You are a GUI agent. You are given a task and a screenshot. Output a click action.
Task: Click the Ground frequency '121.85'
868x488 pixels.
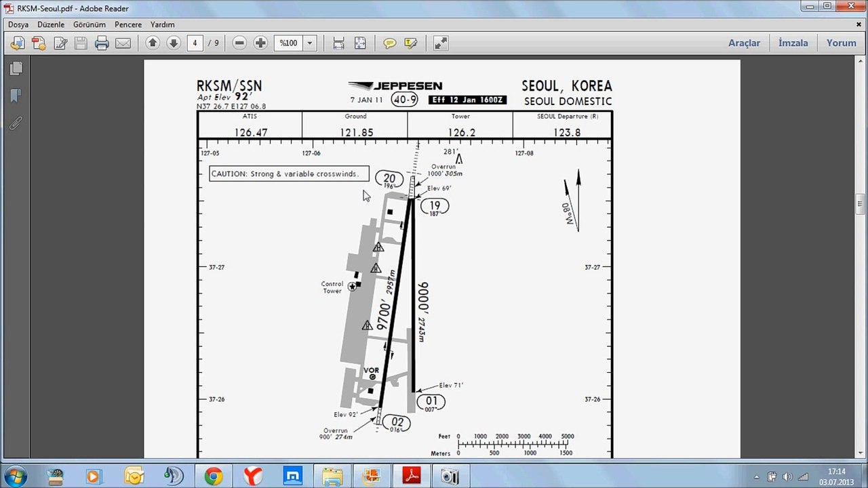(357, 132)
